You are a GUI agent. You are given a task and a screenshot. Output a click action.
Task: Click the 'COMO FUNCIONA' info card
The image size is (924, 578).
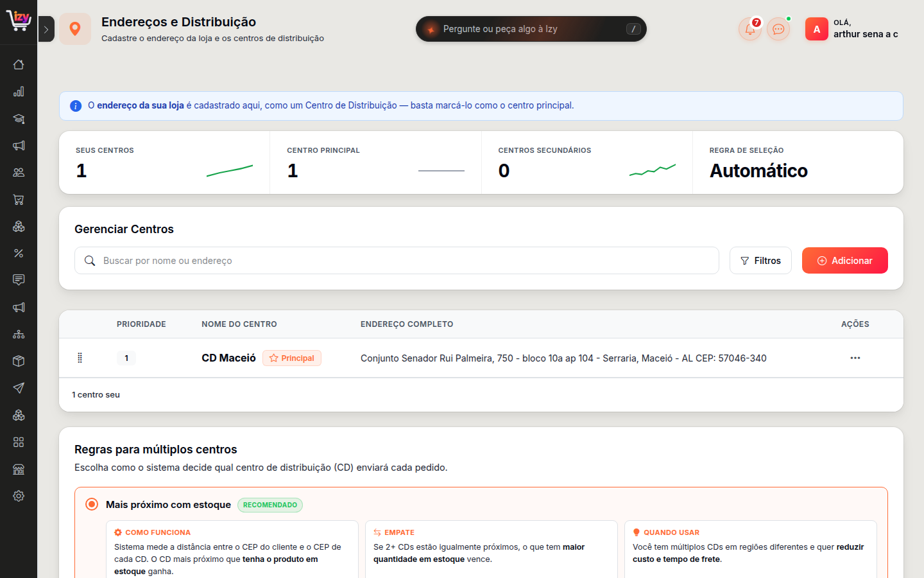tap(232, 550)
